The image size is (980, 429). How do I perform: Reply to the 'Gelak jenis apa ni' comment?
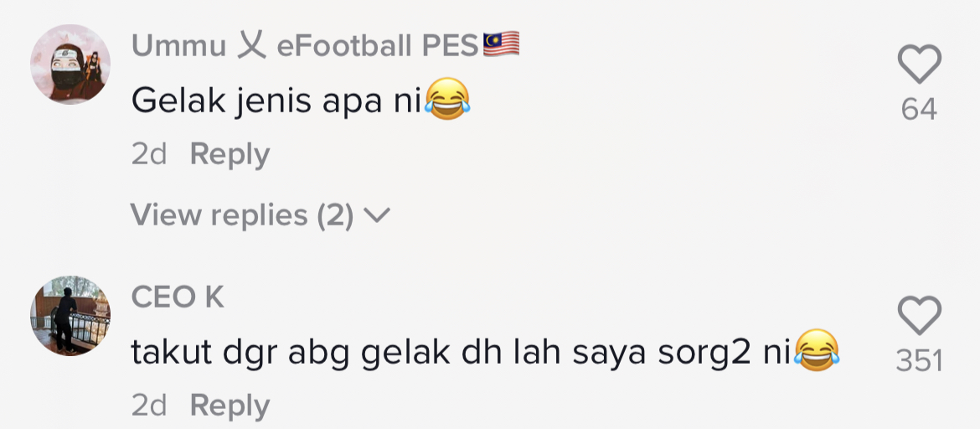[x=230, y=155]
